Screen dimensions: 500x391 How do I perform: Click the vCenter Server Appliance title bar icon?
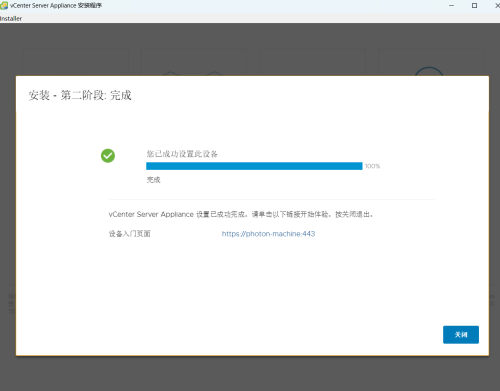4,5
